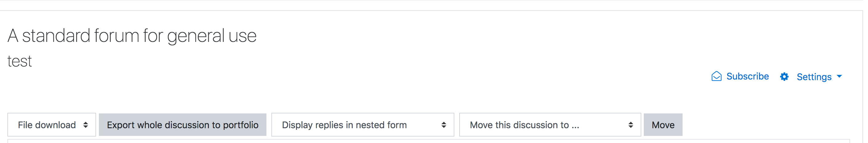Click the Move button

click(663, 125)
